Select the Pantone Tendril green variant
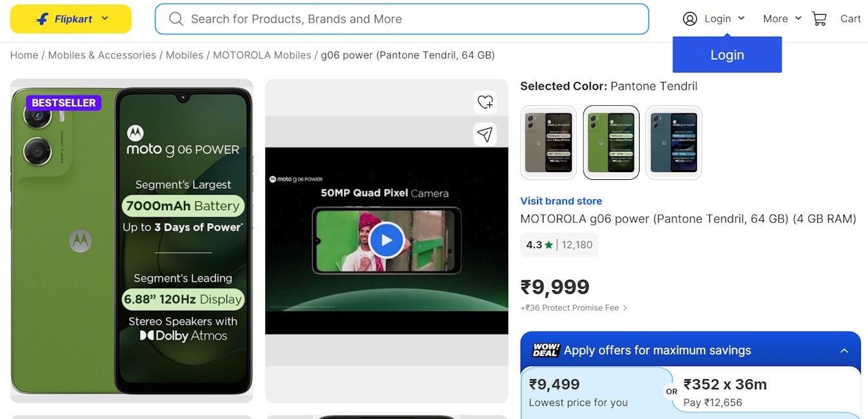The width and height of the screenshot is (868, 419). click(611, 142)
